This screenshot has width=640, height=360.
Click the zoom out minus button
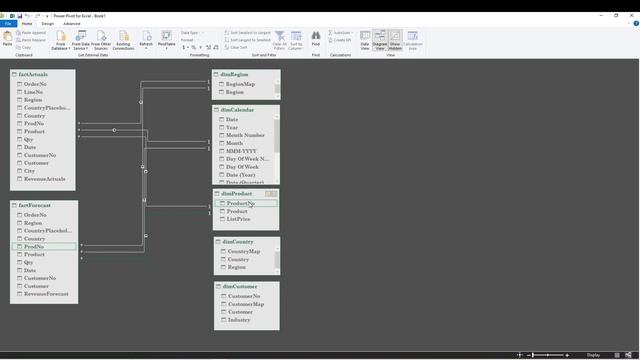pos(529,355)
